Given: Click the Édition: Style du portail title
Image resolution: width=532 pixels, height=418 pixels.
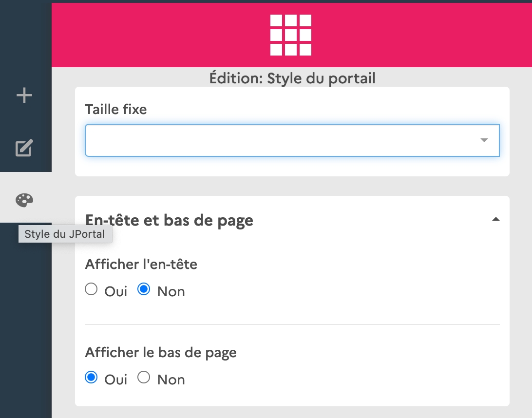Looking at the screenshot, I should click(x=292, y=78).
